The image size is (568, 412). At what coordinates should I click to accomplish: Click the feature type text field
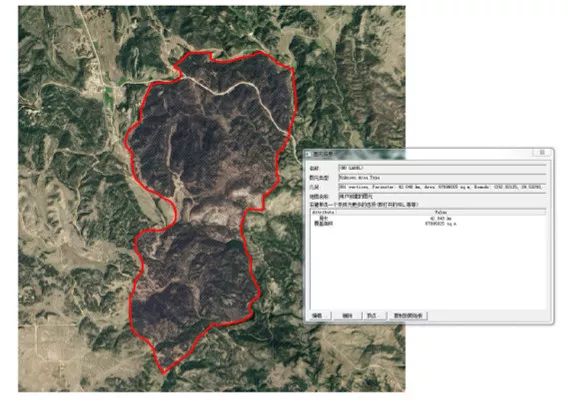[442, 178]
